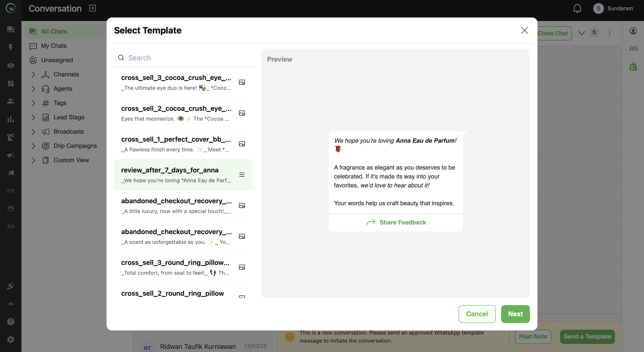Cancel the template selection

pyautogui.click(x=477, y=314)
